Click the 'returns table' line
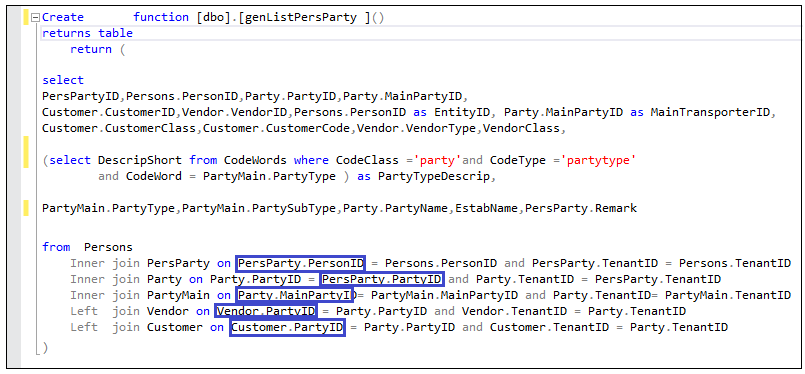The image size is (805, 374). coord(87,33)
